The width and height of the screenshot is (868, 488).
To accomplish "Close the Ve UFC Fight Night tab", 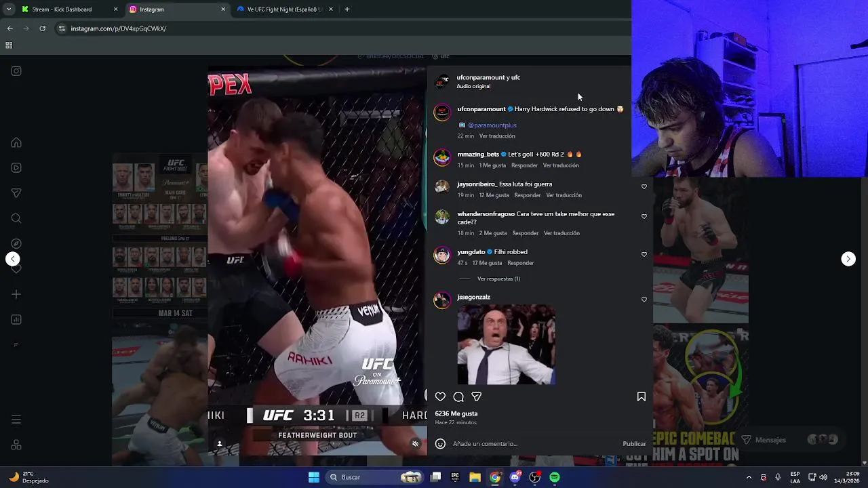I will click(331, 9).
